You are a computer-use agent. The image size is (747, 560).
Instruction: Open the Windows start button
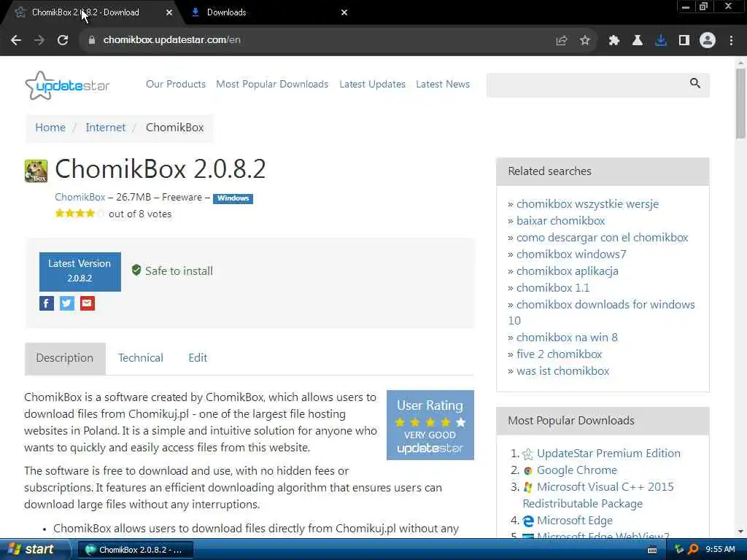point(35,550)
